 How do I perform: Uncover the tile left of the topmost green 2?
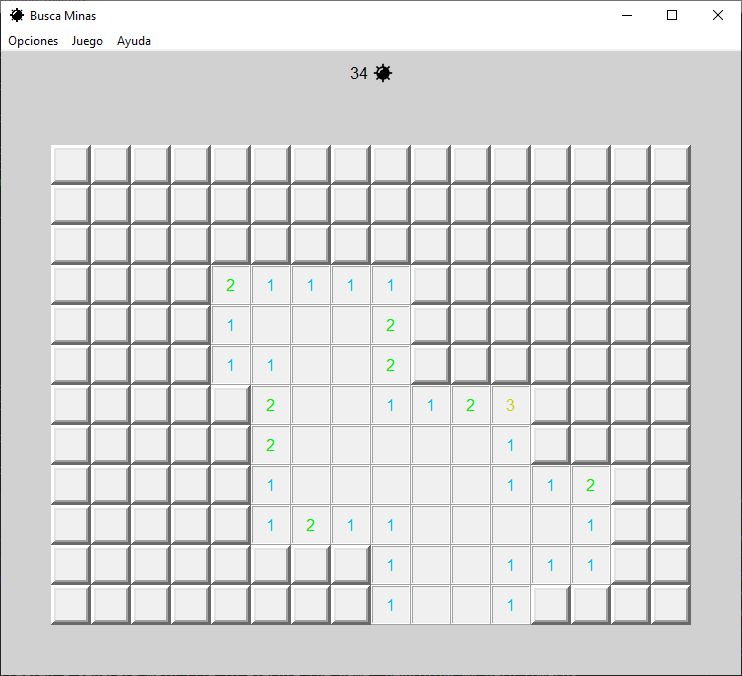pyautogui.click(x=191, y=285)
